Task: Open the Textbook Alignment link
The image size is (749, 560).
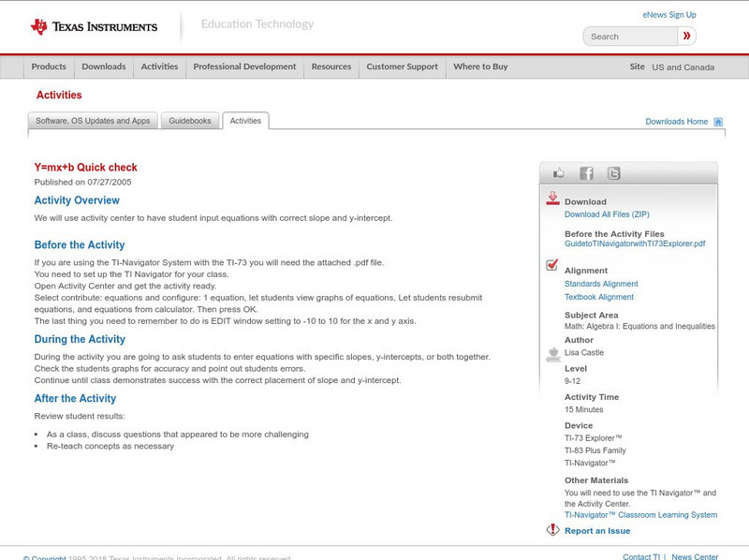Action: (x=599, y=297)
